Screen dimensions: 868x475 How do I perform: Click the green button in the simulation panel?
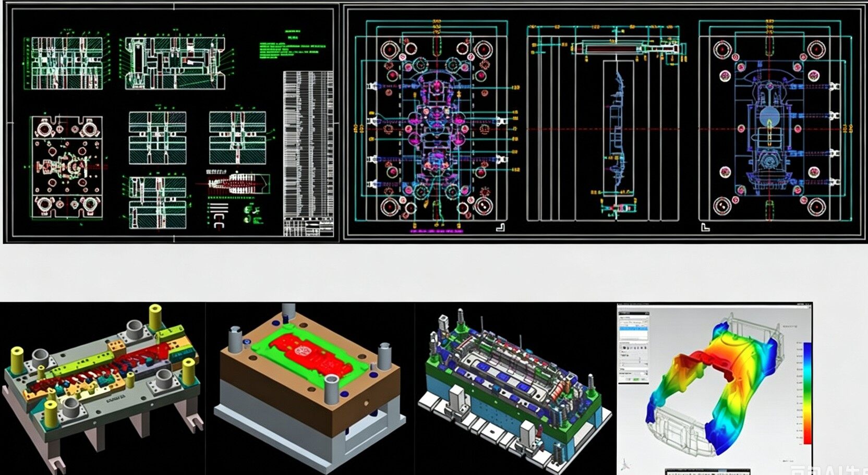coord(636,379)
